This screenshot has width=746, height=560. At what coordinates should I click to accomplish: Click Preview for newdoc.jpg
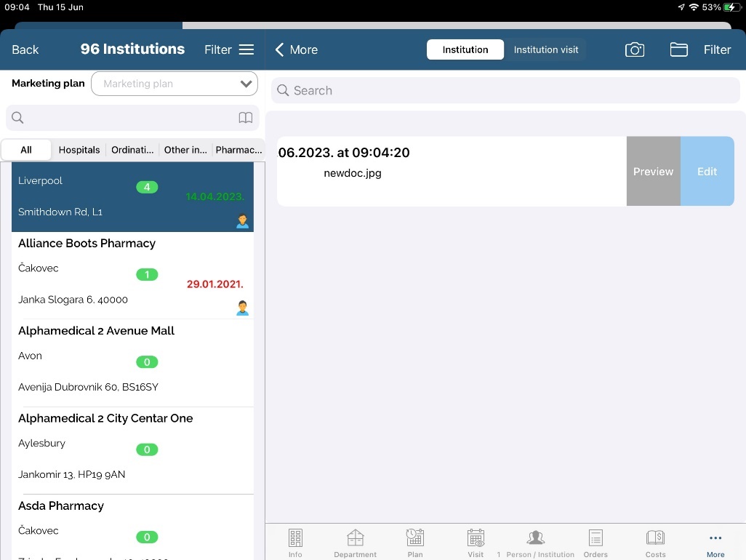tap(653, 172)
